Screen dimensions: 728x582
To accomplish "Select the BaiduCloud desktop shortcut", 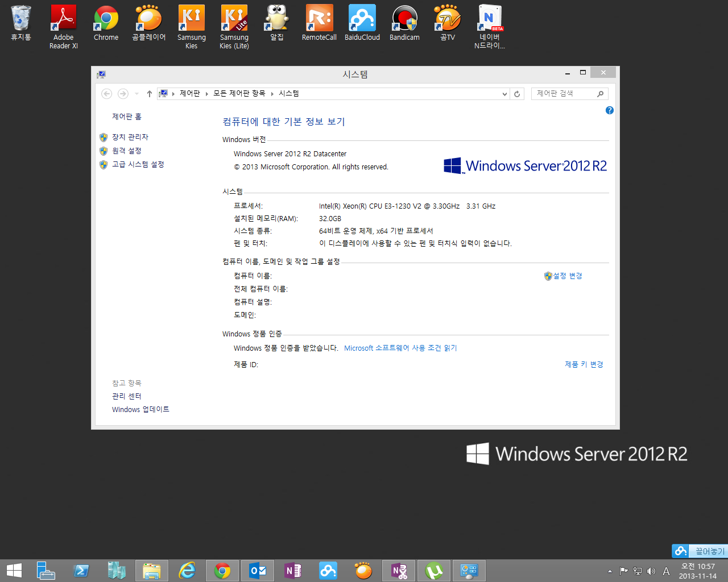I will pos(362,24).
